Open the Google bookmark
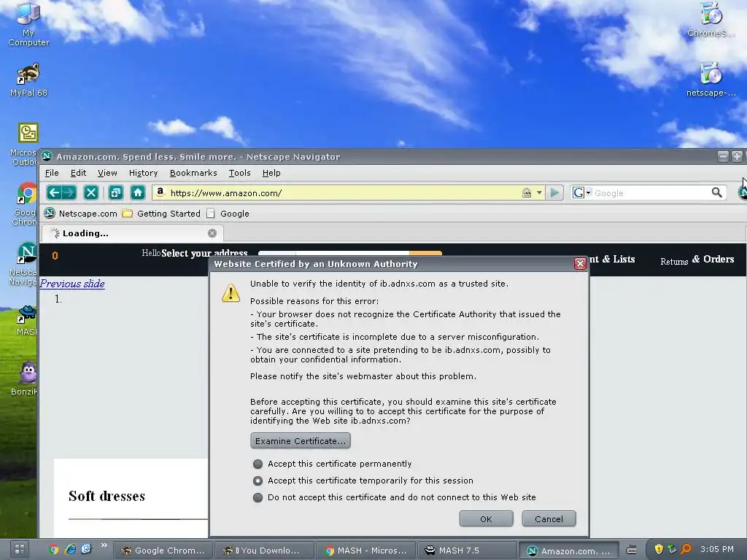 [x=228, y=214]
